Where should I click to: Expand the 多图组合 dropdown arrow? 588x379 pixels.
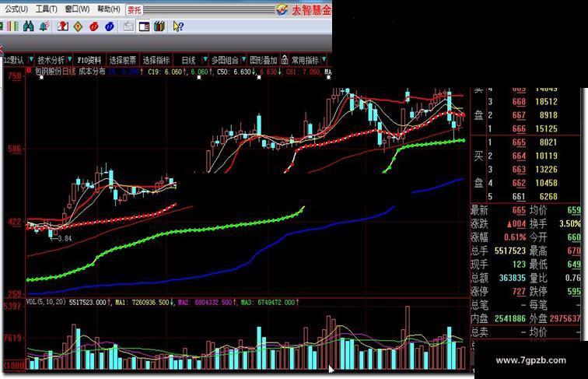(243, 59)
